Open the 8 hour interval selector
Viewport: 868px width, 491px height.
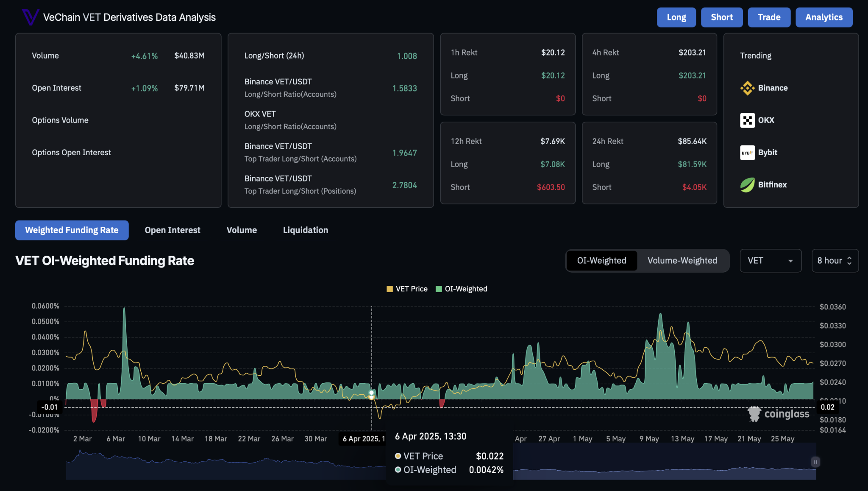click(x=829, y=261)
